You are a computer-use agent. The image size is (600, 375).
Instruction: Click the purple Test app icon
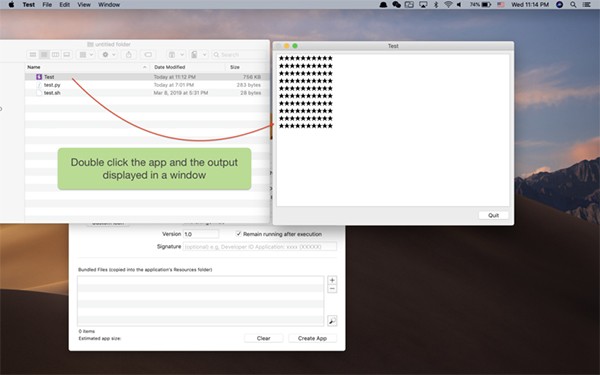coord(39,77)
